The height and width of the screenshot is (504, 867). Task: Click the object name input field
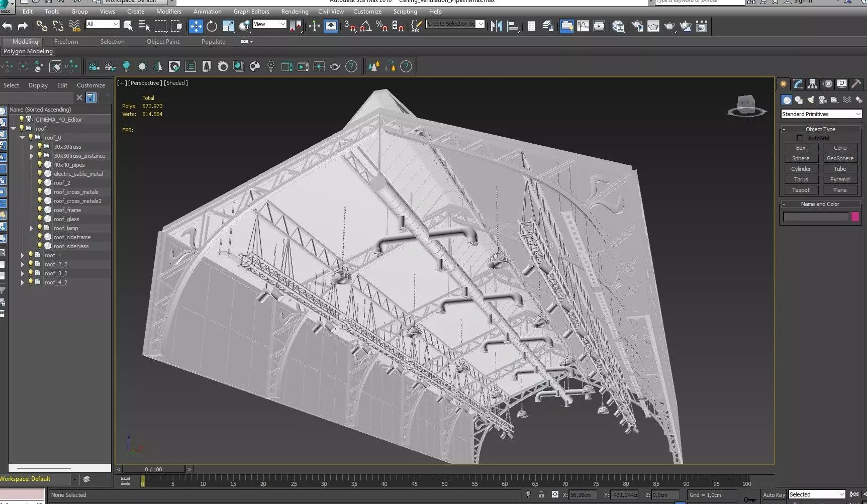(815, 217)
